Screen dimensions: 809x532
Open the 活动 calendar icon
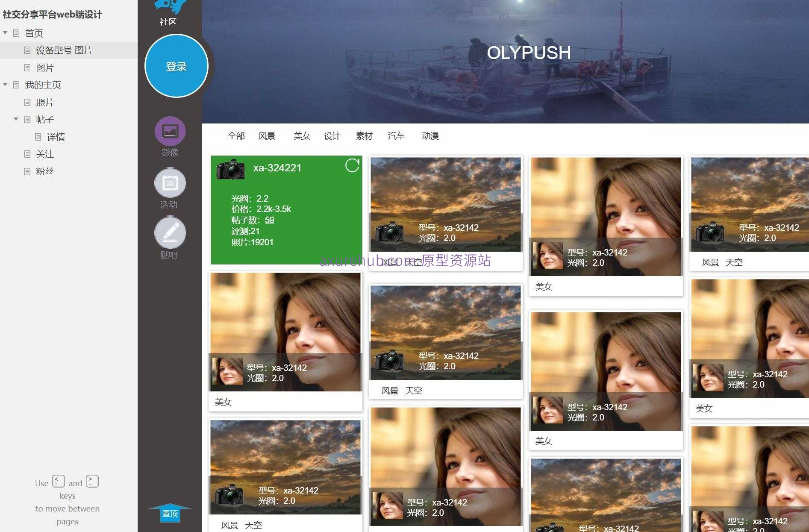tap(170, 183)
